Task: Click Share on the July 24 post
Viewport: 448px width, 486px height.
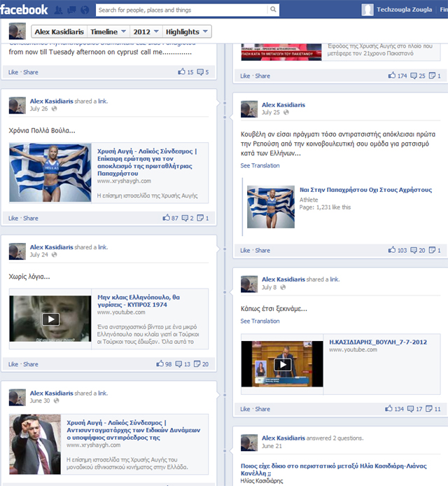Action: click(x=31, y=364)
